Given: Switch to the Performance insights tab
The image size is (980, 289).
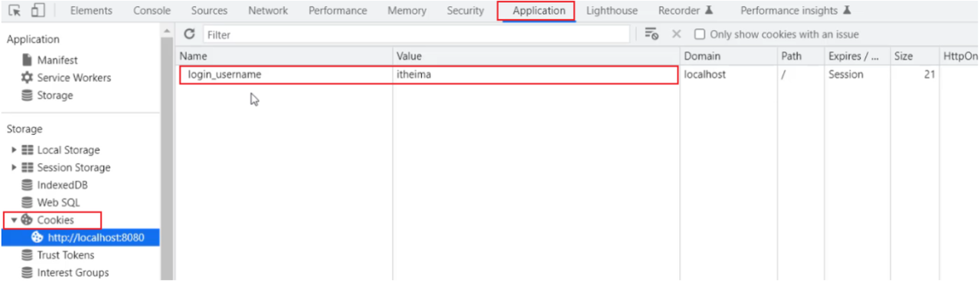Looking at the screenshot, I should 795,11.
